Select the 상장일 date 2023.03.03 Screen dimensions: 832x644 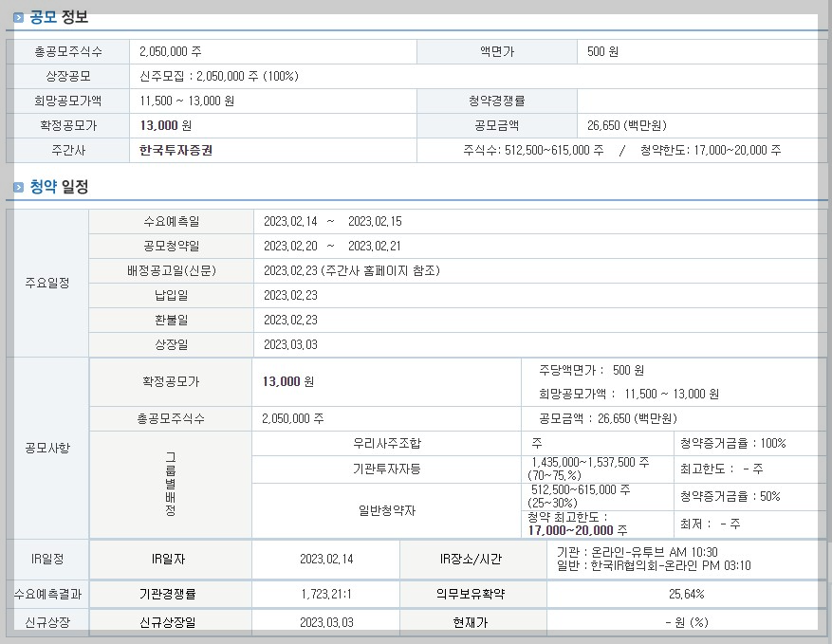click(290, 345)
